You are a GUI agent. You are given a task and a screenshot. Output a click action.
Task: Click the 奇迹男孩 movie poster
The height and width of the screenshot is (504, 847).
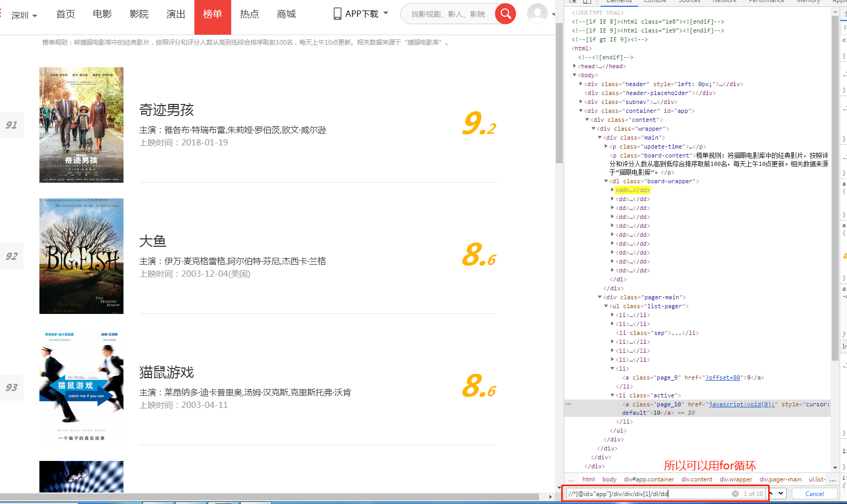point(81,125)
